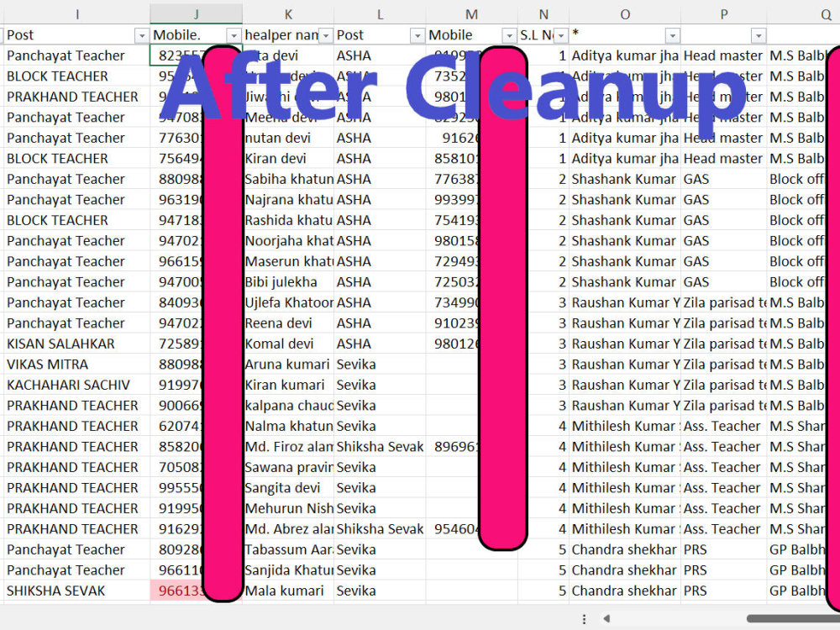Open the healper name filter dropdown
This screenshot has height=630, width=840.
(325, 36)
